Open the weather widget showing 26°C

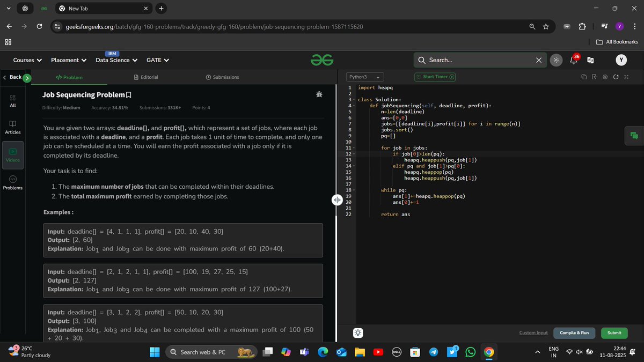(30, 352)
